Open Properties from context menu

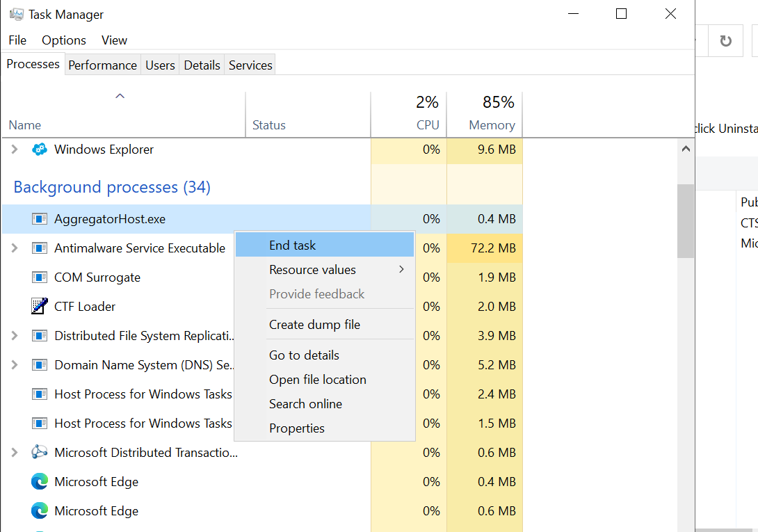point(325,428)
